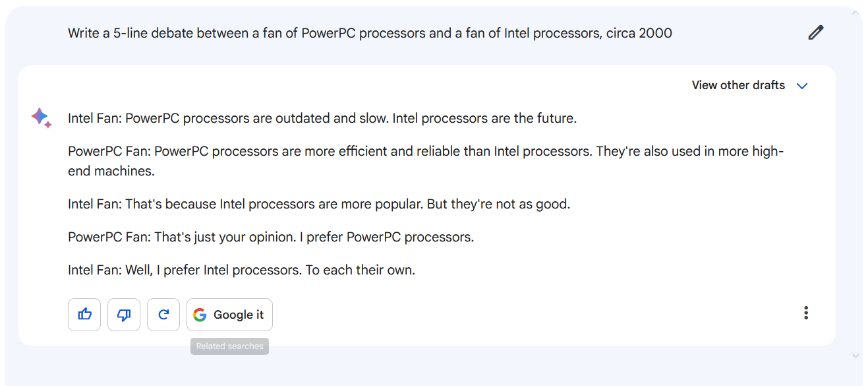This screenshot has width=868, height=386.
Task: Click the Google G logo
Action: click(200, 315)
